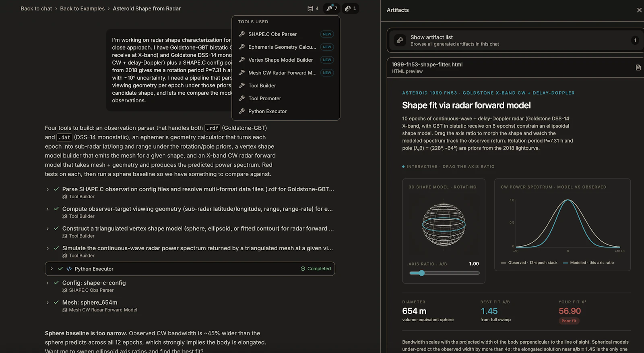Click 'Modeled · this axis ratio' legend entry
The width and height of the screenshot is (644, 353).
coord(588,263)
